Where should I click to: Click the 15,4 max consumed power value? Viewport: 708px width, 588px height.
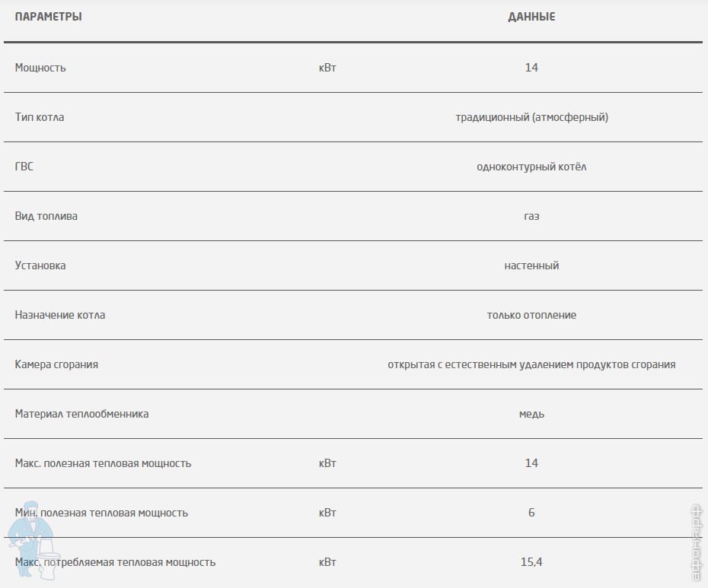coord(531,562)
